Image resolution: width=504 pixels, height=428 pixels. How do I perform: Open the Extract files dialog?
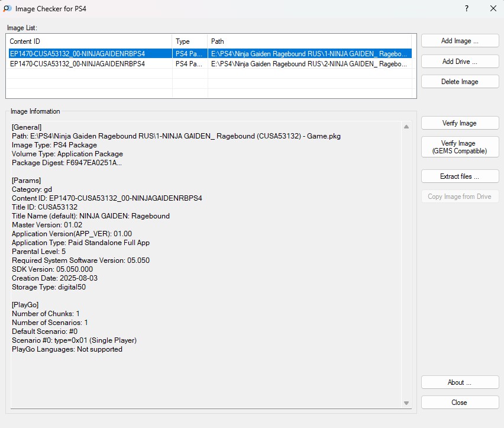click(460, 176)
